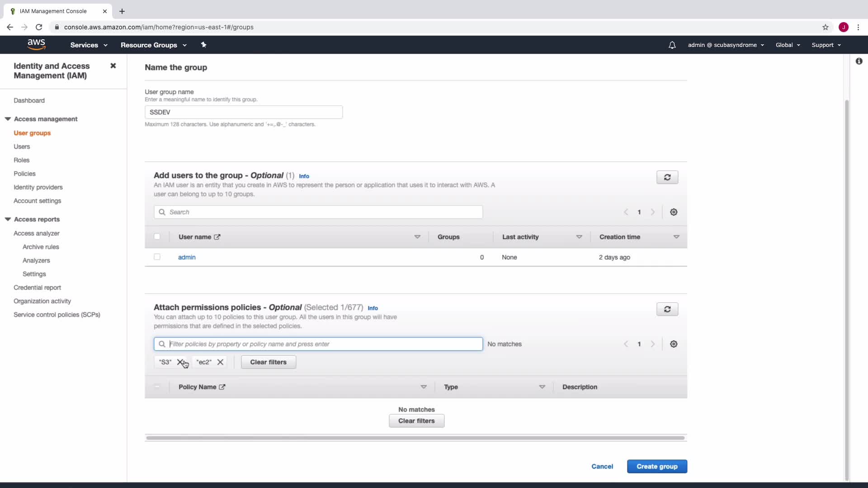Click the Create group button
The width and height of the screenshot is (868, 488).
click(x=656, y=466)
